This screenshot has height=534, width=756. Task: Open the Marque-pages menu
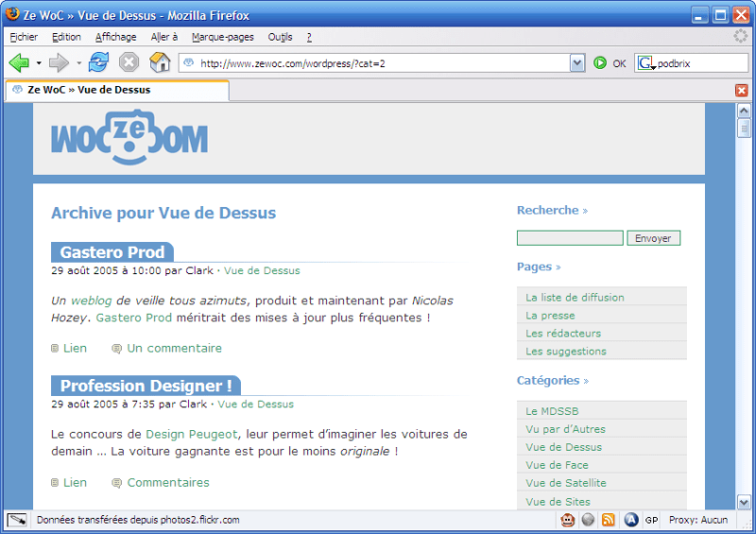[x=222, y=37]
